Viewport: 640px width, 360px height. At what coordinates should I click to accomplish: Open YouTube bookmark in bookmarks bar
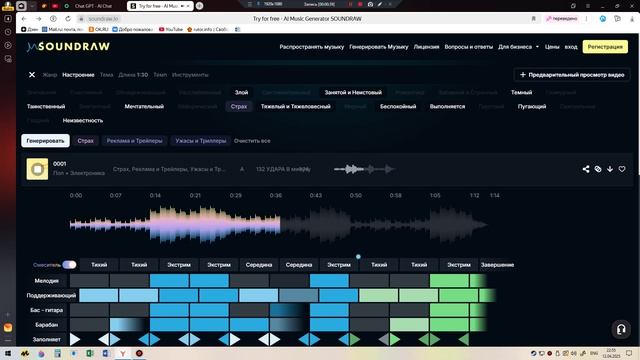[171, 29]
